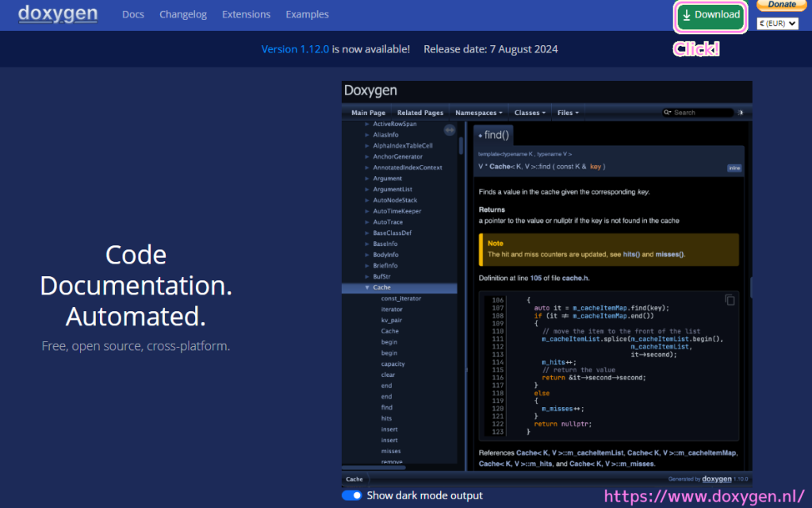Open the Docs menu item
Viewport: 812px width, 508px height.
tap(132, 14)
